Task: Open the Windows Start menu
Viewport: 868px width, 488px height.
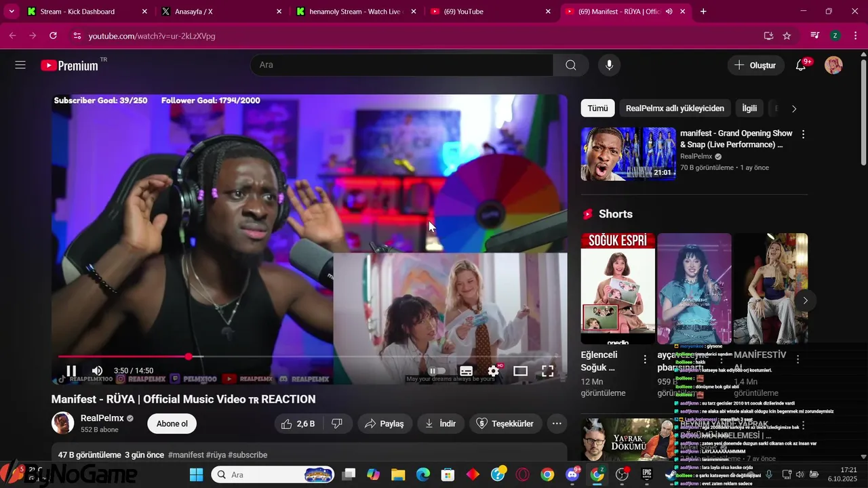Action: click(197, 474)
